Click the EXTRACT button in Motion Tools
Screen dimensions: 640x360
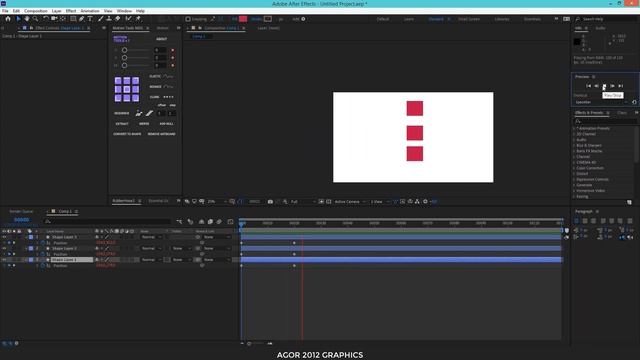pos(122,124)
